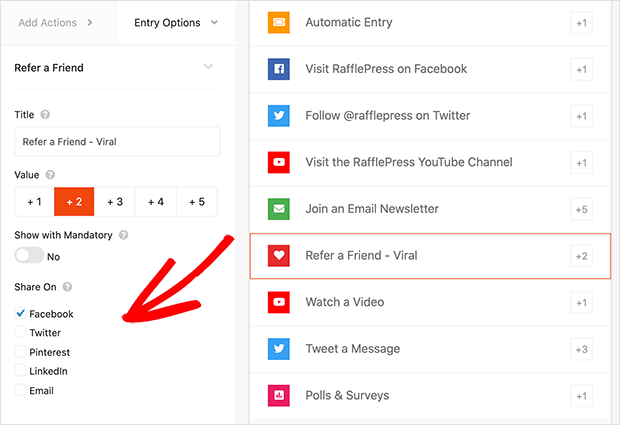620x425 pixels.
Task: Click the red heart Refer a Friend icon
Action: pyautogui.click(x=278, y=256)
